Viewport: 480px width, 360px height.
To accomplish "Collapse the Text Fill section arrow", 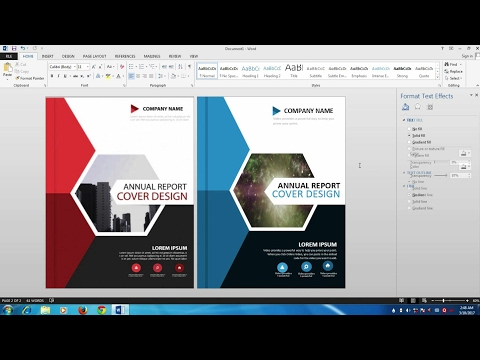I will (404, 120).
